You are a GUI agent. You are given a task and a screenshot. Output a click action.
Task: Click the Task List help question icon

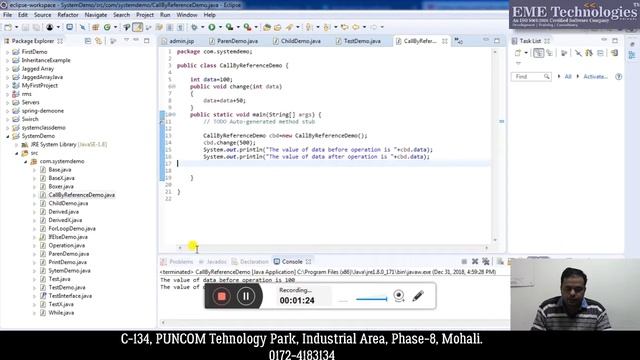coord(618,77)
